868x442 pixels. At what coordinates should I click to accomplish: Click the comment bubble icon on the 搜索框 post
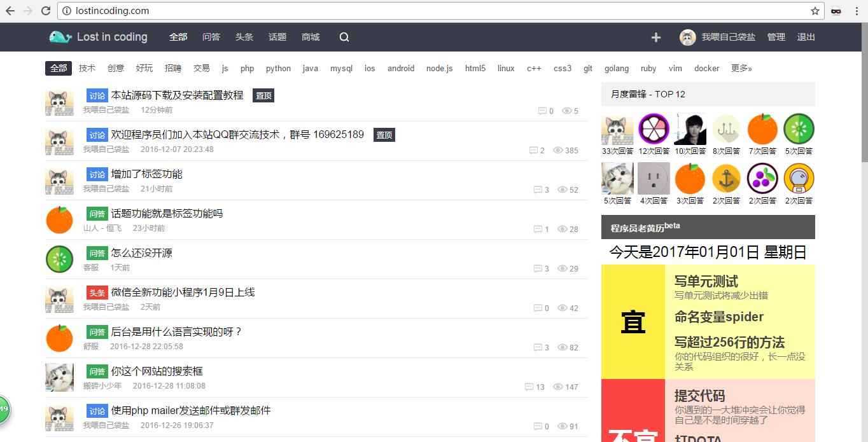(x=529, y=387)
